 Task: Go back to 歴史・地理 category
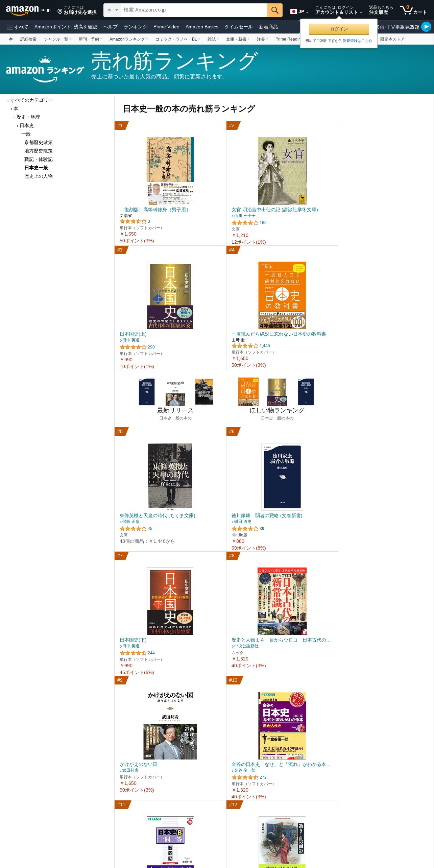coord(28,117)
